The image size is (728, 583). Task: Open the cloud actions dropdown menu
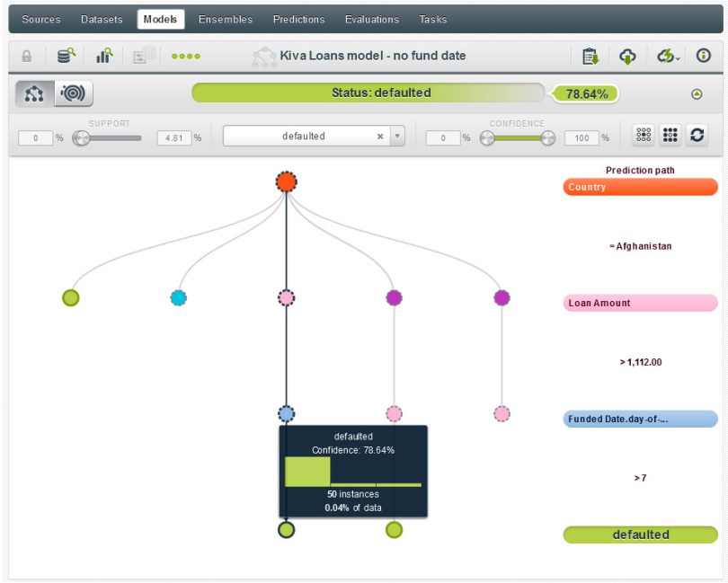668,56
